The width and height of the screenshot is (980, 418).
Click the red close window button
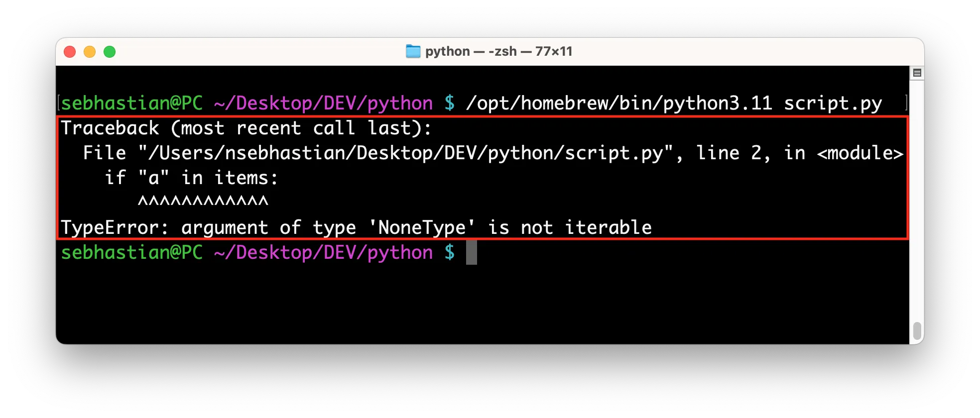click(x=70, y=52)
